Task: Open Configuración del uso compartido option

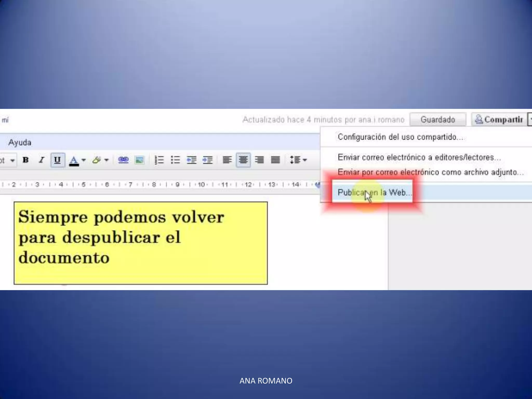Action: pyautogui.click(x=400, y=137)
